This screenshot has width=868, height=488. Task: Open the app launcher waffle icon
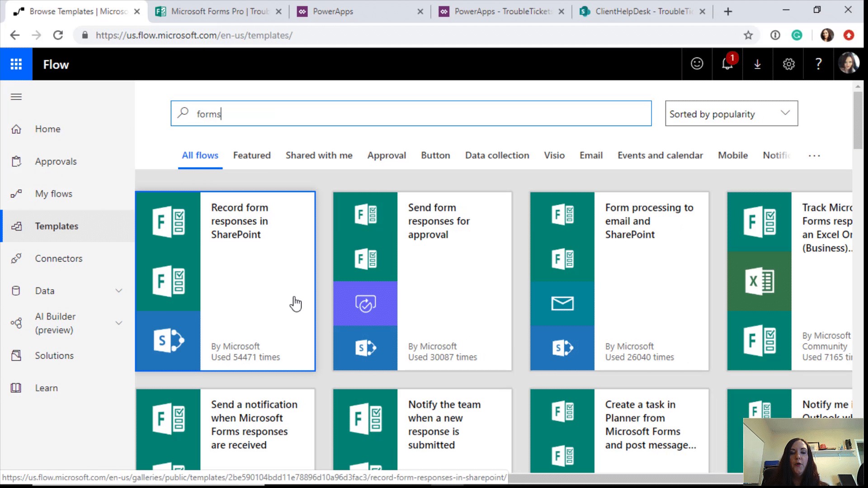point(16,64)
